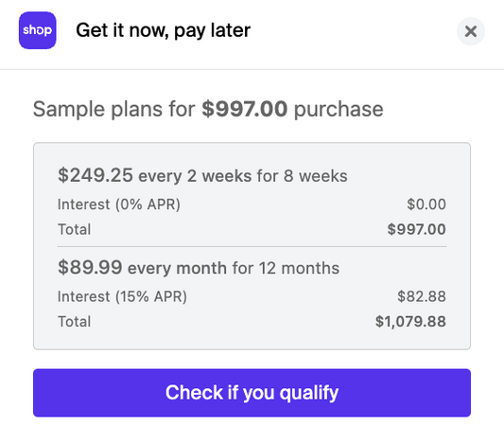Select the Get it now, pay later heading
This screenshot has width=504, height=426.
coord(163,31)
